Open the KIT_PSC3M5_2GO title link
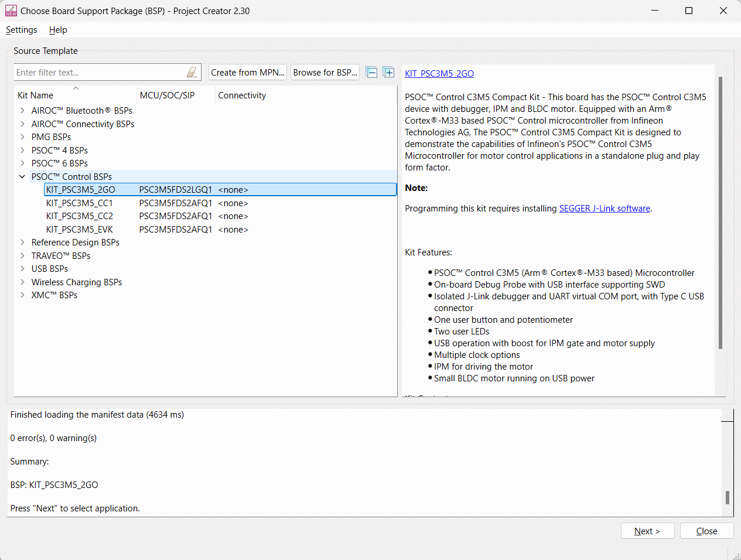This screenshot has width=741, height=560. point(439,74)
